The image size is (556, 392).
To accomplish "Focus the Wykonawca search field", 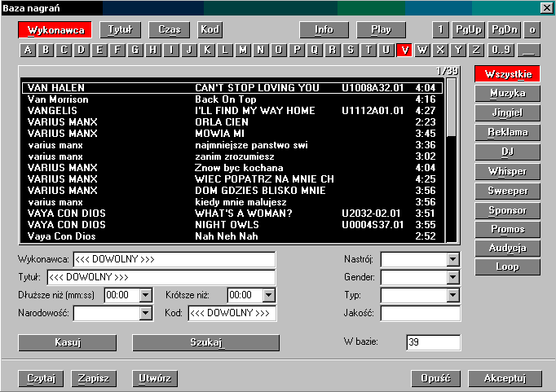I will click(x=174, y=259).
